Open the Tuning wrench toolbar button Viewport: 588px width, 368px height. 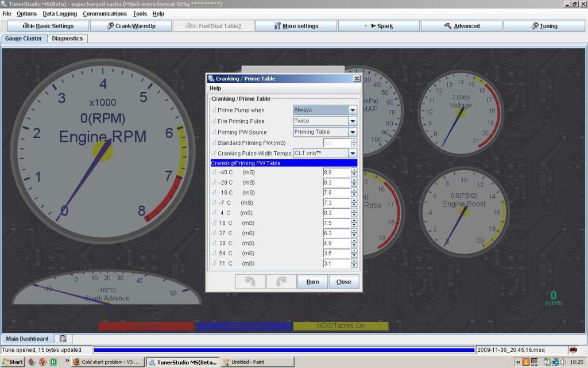543,26
